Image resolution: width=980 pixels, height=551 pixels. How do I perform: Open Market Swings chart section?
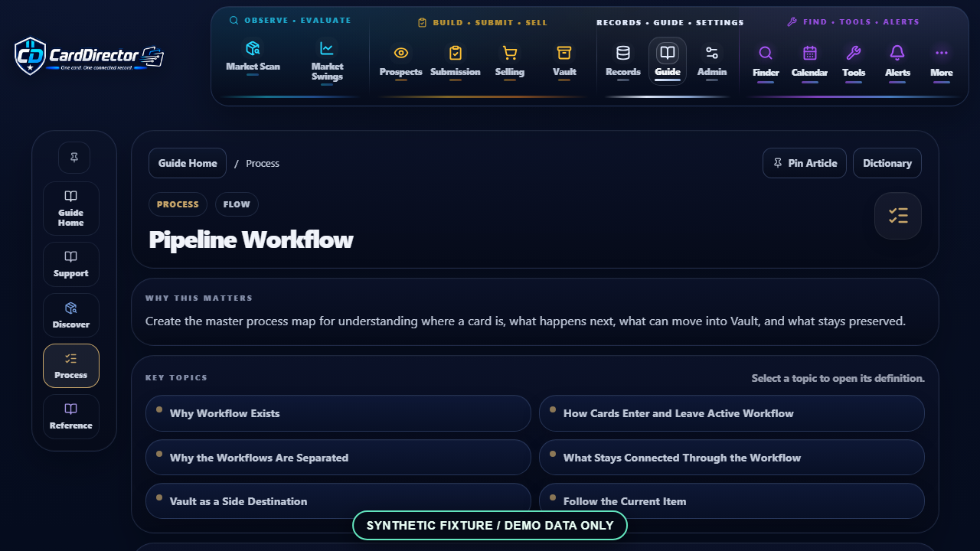coord(327,61)
